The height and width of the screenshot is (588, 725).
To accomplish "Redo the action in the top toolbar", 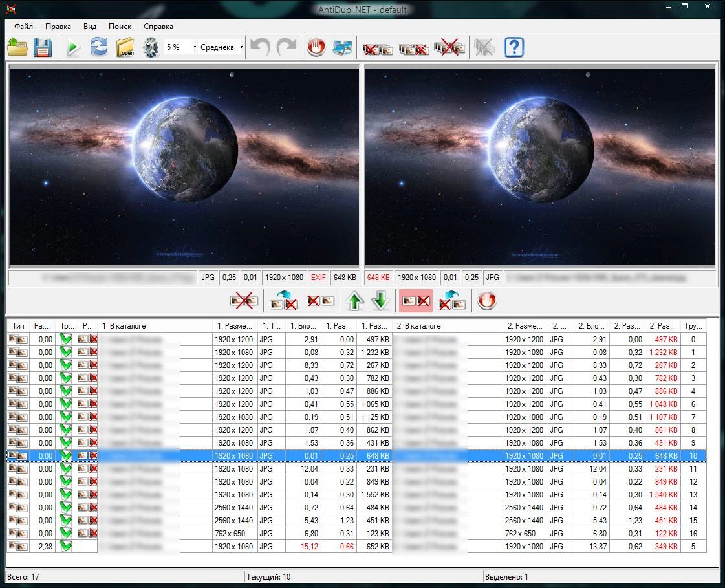I will (287, 47).
